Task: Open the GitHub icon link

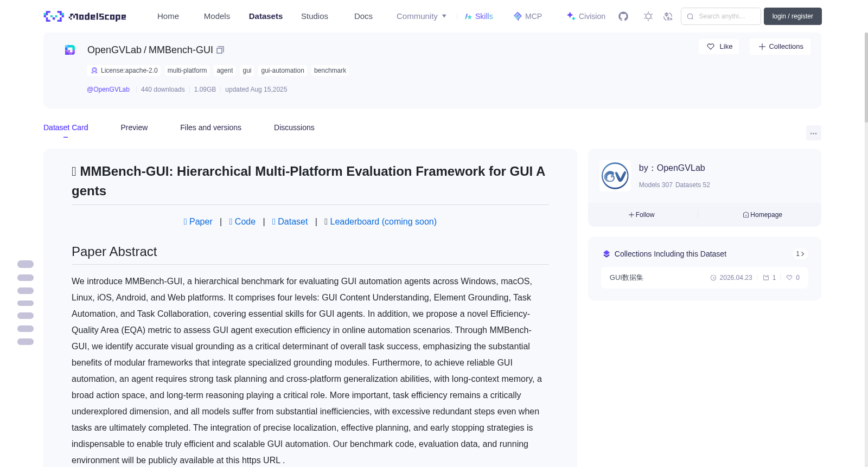Action: pyautogui.click(x=623, y=16)
